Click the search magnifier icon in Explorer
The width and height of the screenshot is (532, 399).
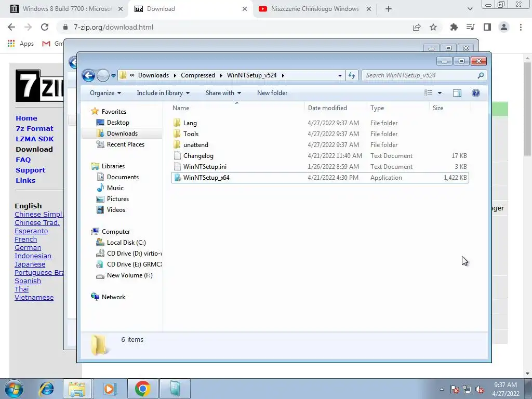click(481, 75)
